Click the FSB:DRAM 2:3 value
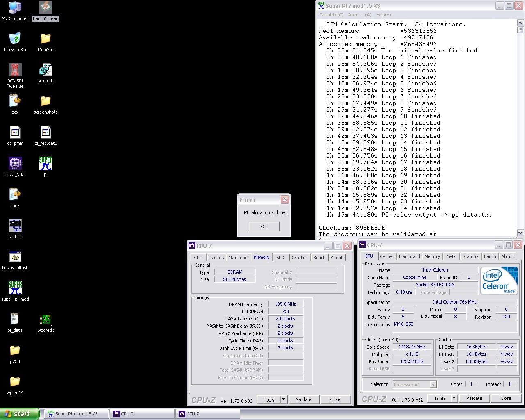 286,311
